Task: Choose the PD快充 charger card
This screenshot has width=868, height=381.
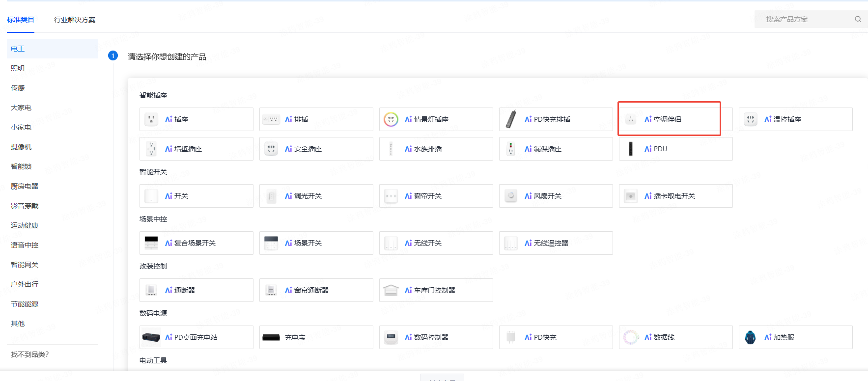Action: click(x=556, y=337)
